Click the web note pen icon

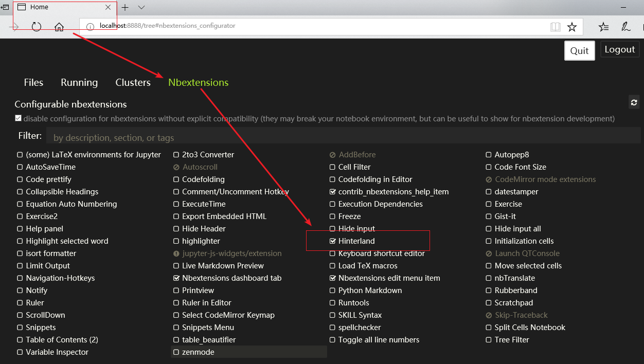pyautogui.click(x=625, y=27)
